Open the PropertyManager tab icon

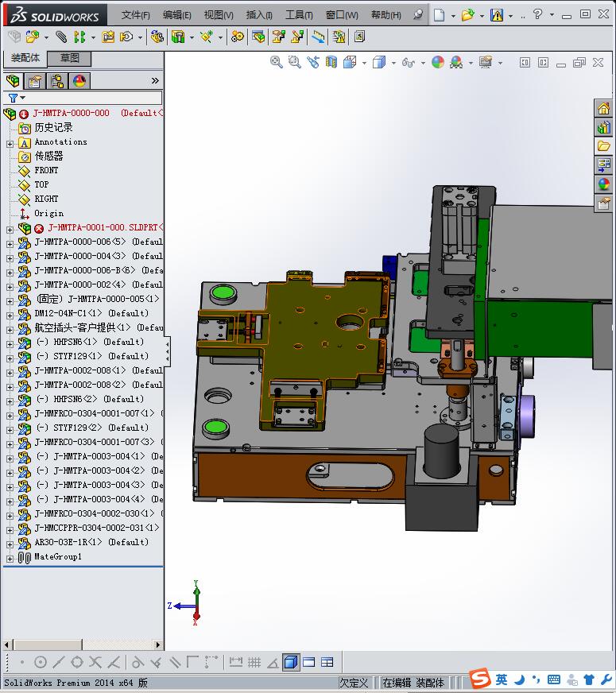click(34, 81)
